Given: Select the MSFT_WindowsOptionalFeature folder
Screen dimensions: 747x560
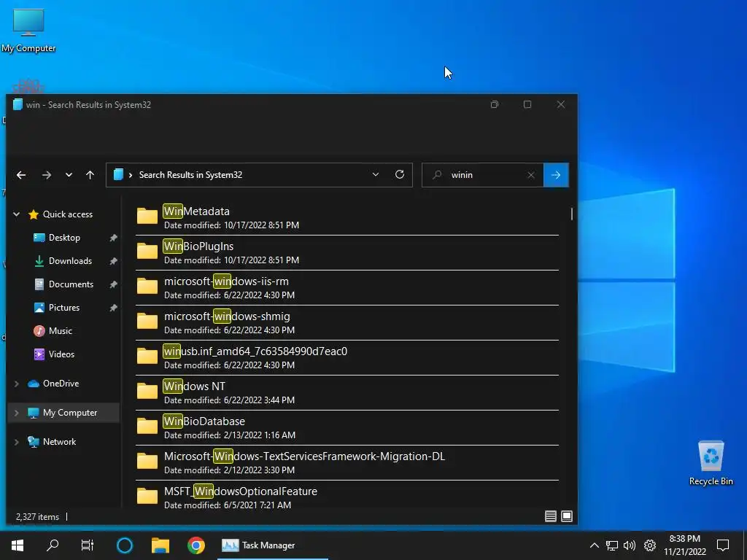Looking at the screenshot, I should pyautogui.click(x=347, y=495).
